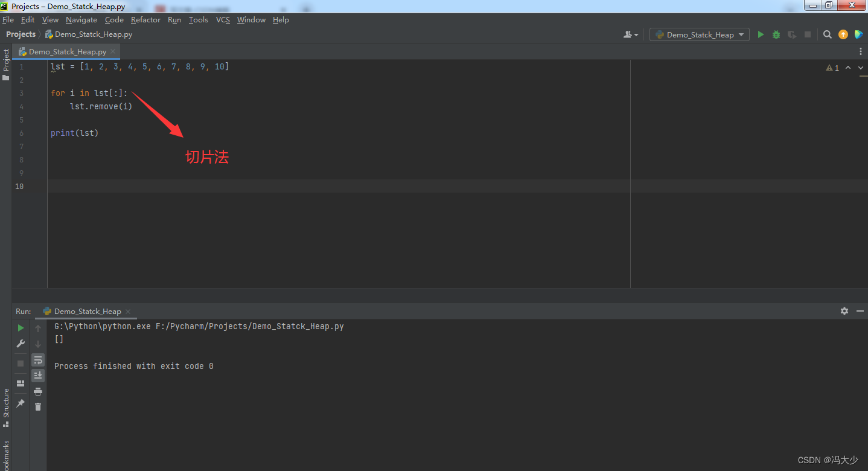Click line number 6 in the gutter

21,133
